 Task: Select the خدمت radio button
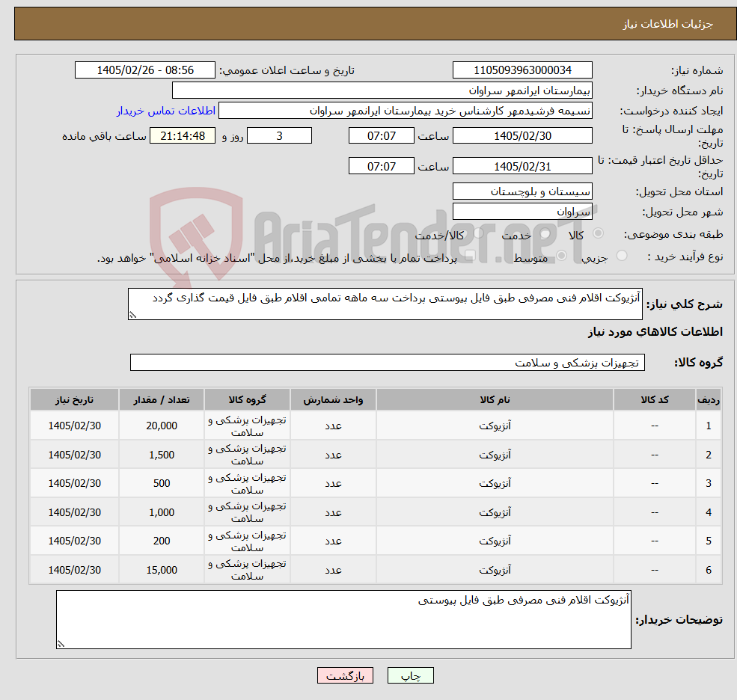[545, 233]
